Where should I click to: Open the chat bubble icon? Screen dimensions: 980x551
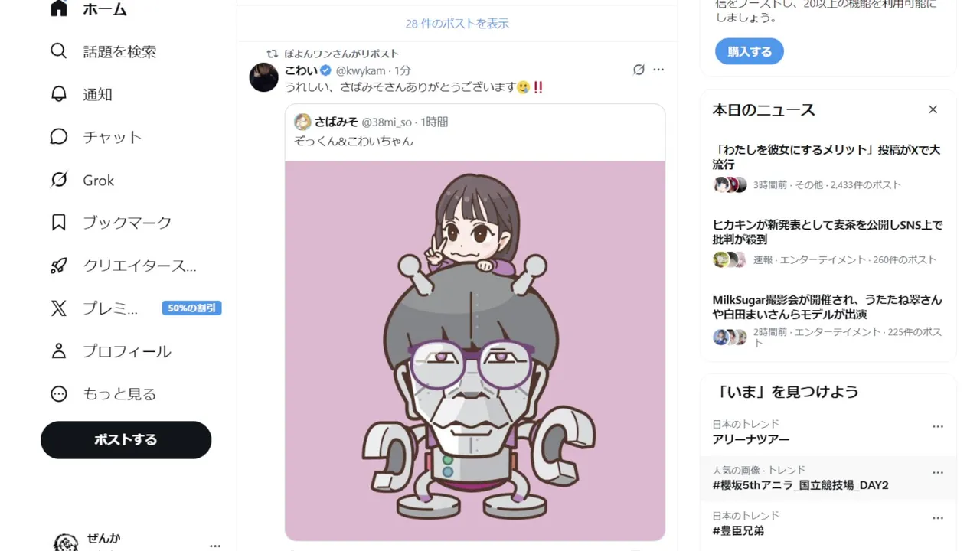coord(59,137)
